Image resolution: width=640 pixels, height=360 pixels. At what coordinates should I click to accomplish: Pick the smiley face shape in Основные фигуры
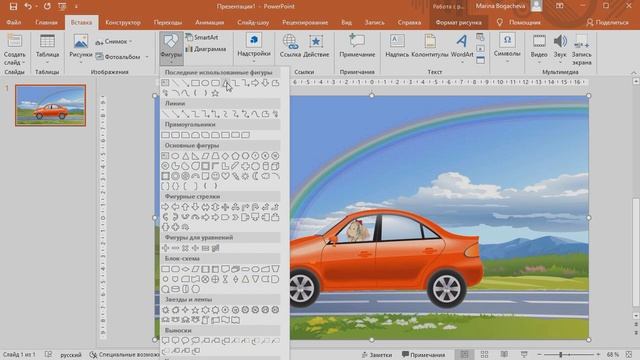click(216, 176)
